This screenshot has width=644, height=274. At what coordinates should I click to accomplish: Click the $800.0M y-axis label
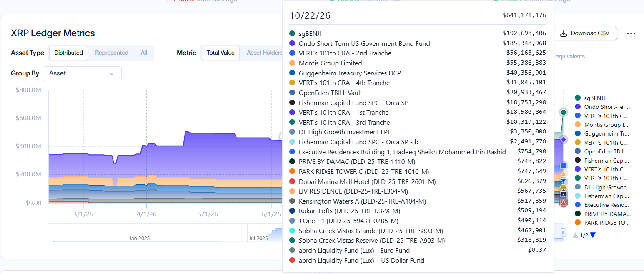[28, 90]
